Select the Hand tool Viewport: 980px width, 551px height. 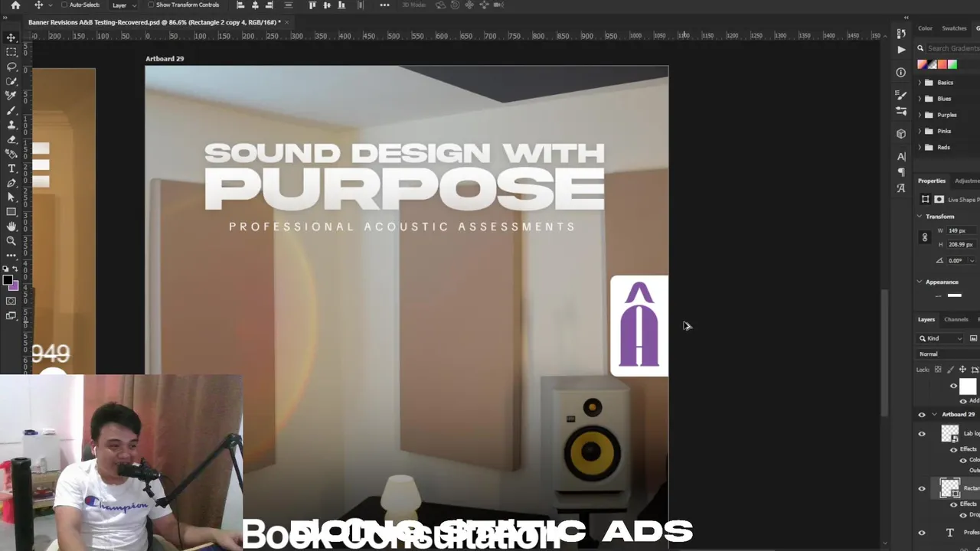(x=11, y=227)
